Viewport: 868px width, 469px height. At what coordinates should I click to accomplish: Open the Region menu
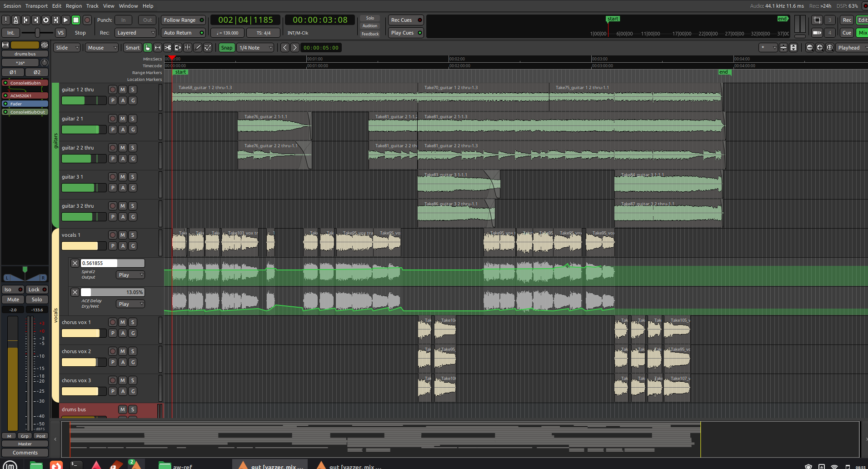[x=74, y=6]
